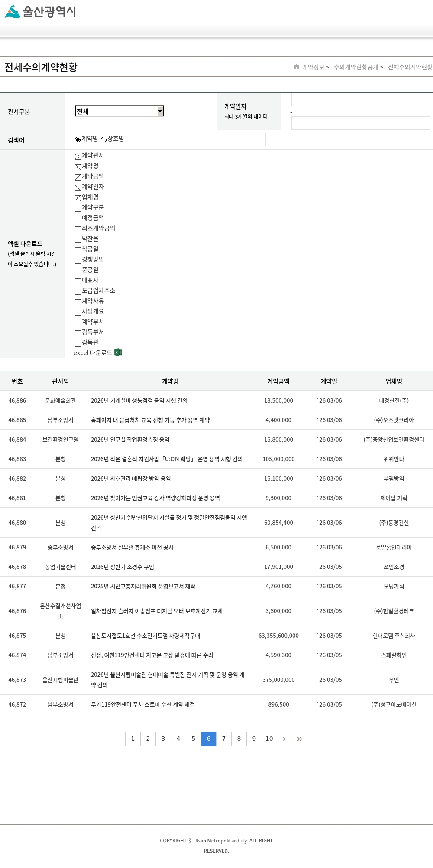This screenshot has width=433, height=868.
Task: Check the 낙찰율 checkbox
Action: [x=78, y=239]
